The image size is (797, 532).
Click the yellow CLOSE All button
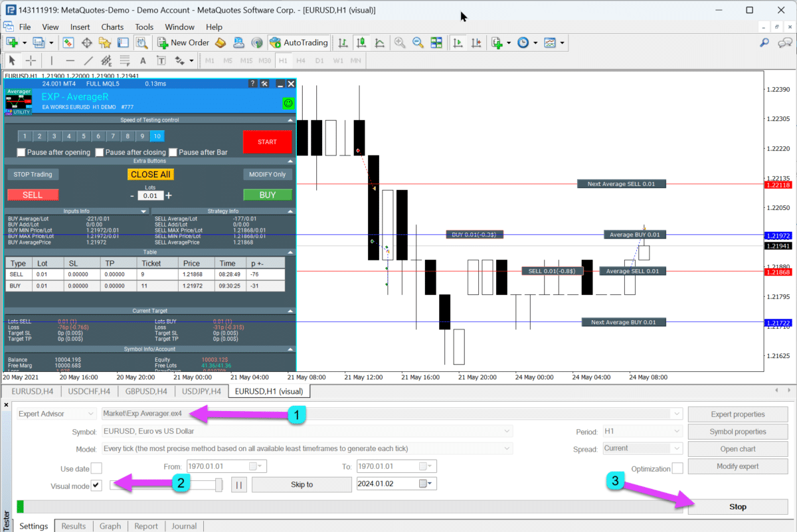(151, 175)
